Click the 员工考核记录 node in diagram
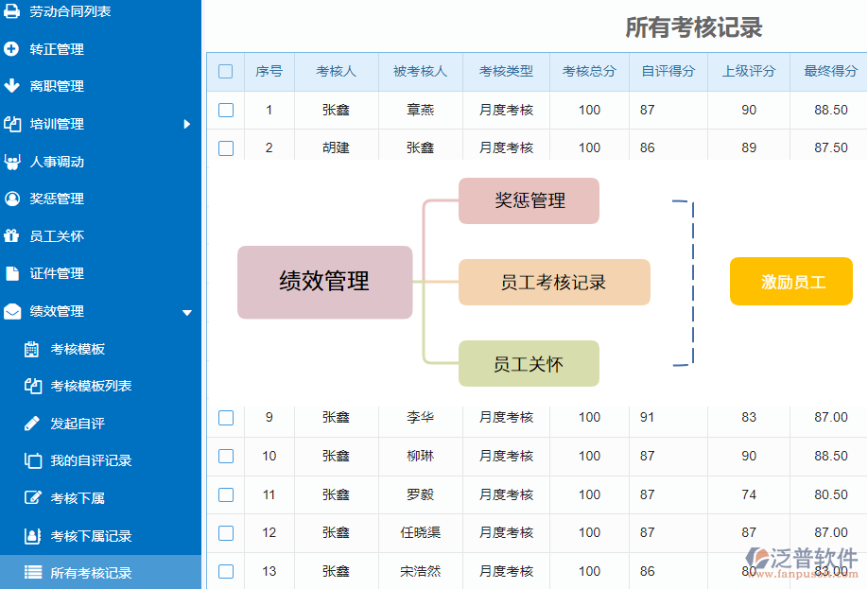 [x=554, y=282]
